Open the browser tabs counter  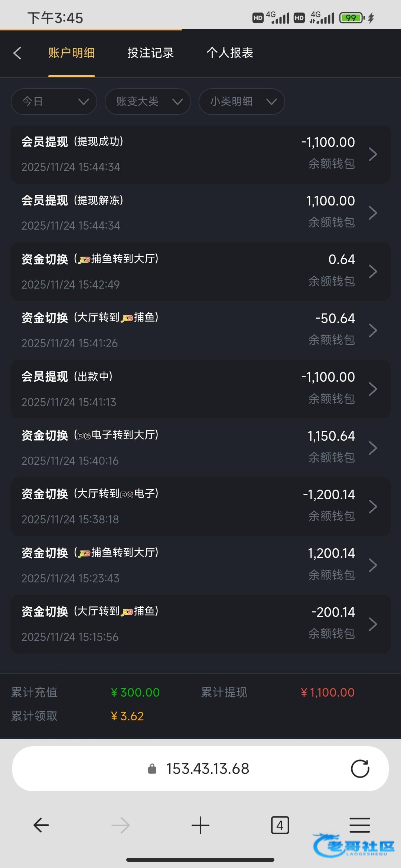pyautogui.click(x=280, y=825)
